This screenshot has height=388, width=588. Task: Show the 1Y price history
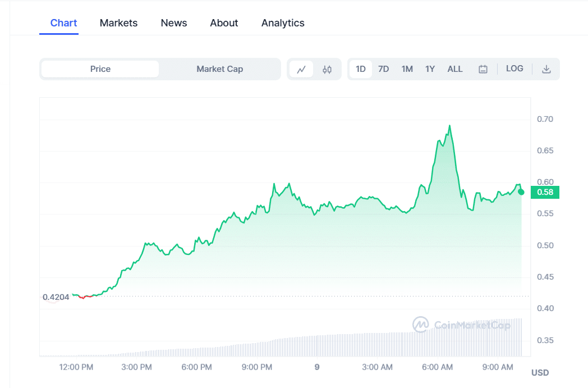430,69
